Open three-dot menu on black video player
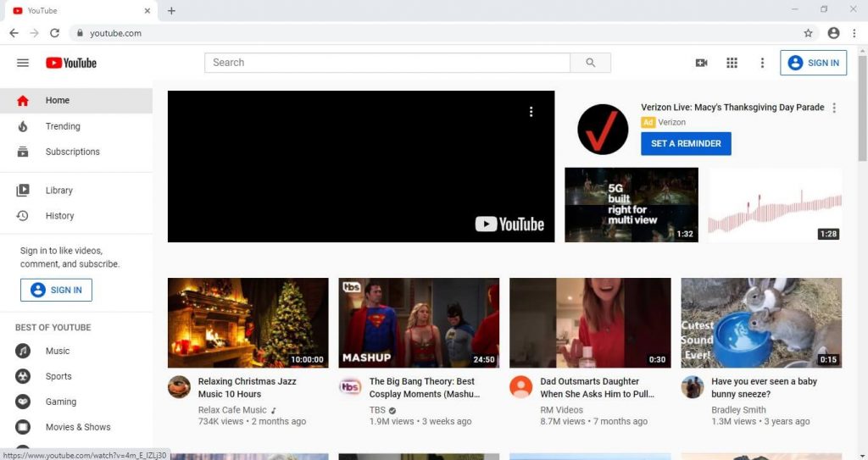868x460 pixels. 531,112
